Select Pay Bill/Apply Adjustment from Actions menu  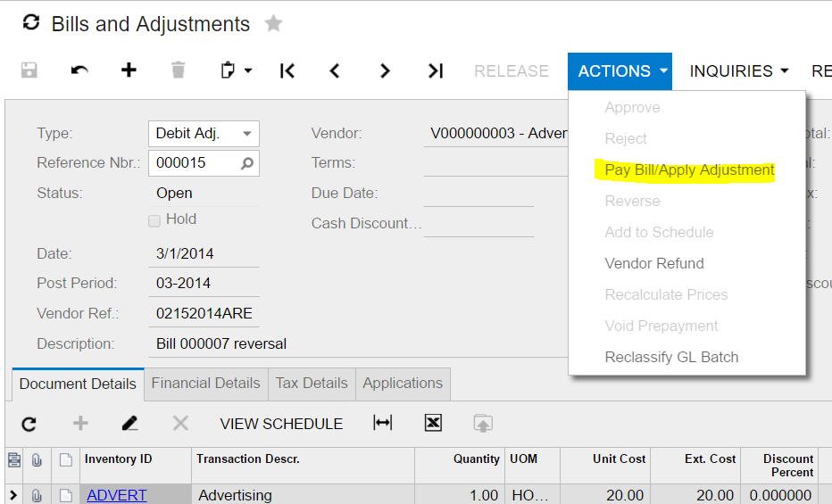(689, 169)
